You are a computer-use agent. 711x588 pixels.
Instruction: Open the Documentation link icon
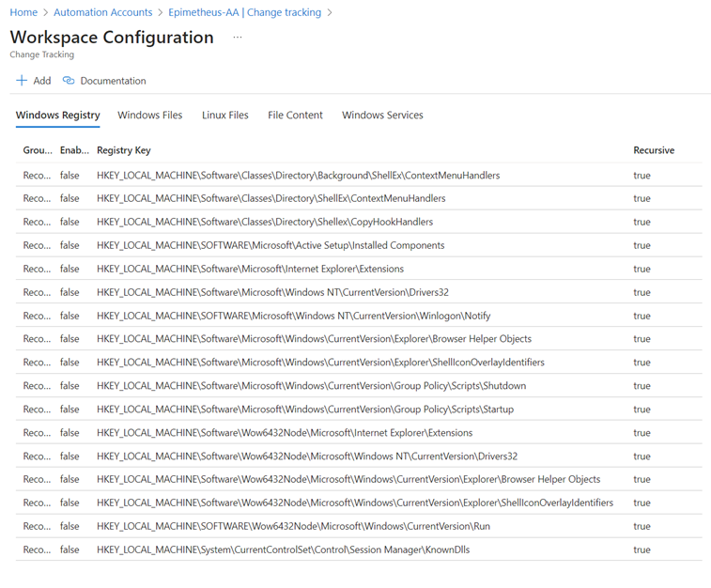pos(69,81)
